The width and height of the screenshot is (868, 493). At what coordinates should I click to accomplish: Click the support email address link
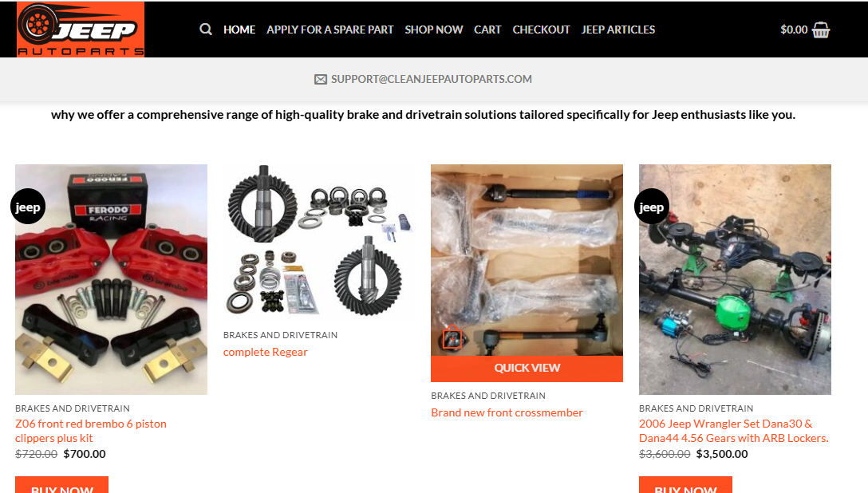(432, 79)
